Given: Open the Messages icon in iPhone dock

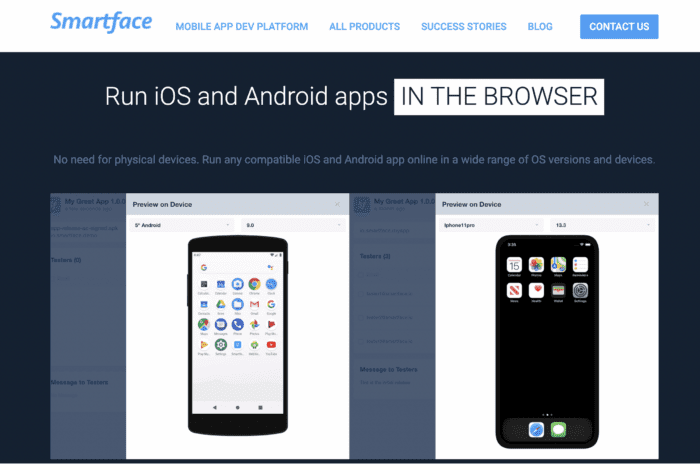Looking at the screenshot, I should coord(558,430).
